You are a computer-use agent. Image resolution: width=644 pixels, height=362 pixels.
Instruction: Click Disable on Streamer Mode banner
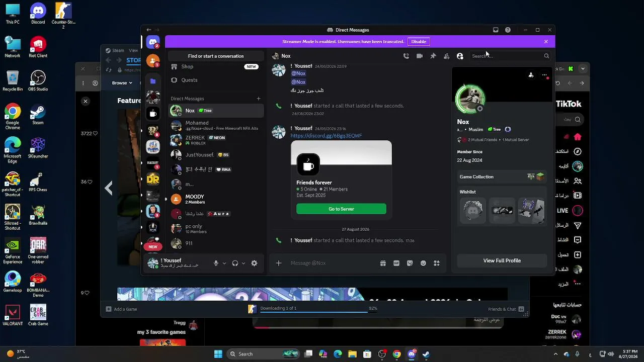(419, 42)
